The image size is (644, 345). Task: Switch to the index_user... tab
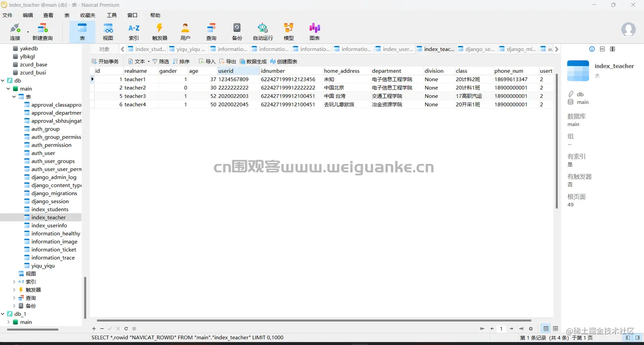point(394,49)
